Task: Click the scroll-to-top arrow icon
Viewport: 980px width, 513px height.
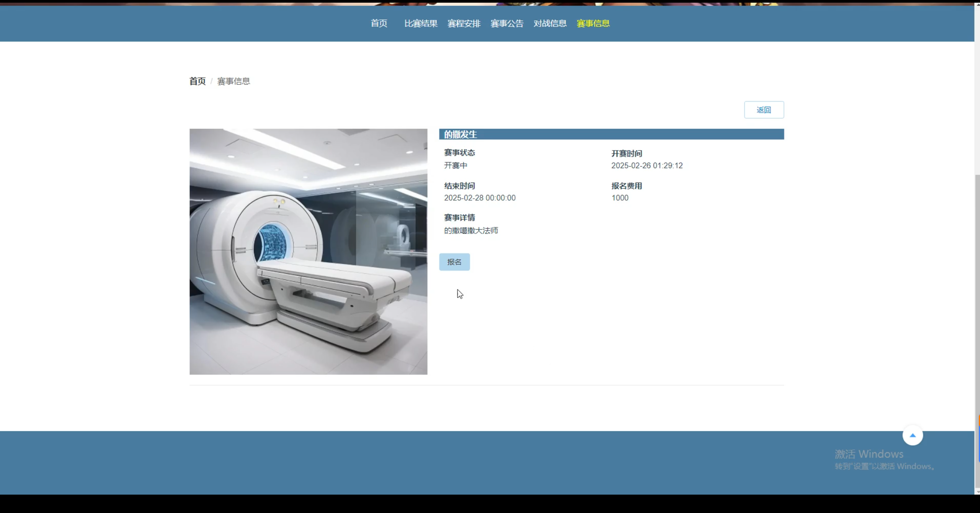Action: pos(912,435)
